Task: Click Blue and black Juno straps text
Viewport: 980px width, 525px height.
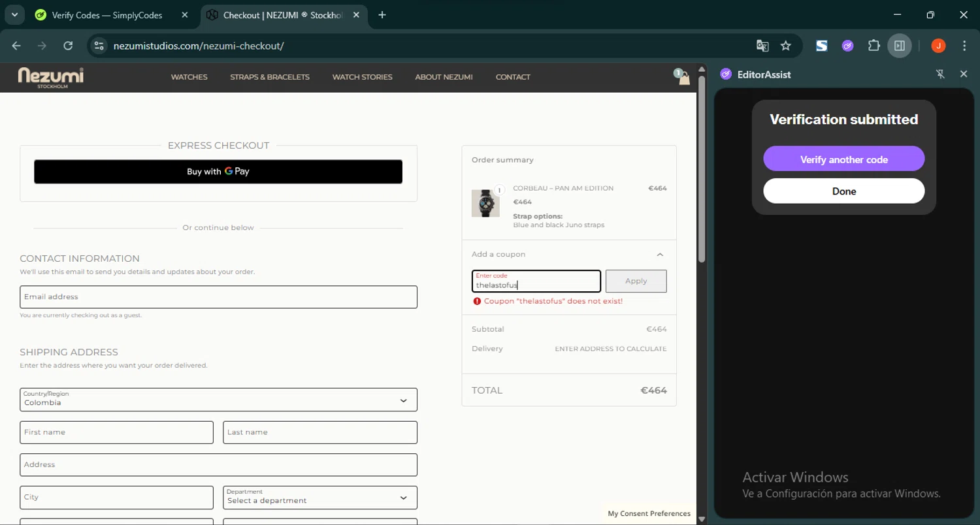Action: [559, 225]
